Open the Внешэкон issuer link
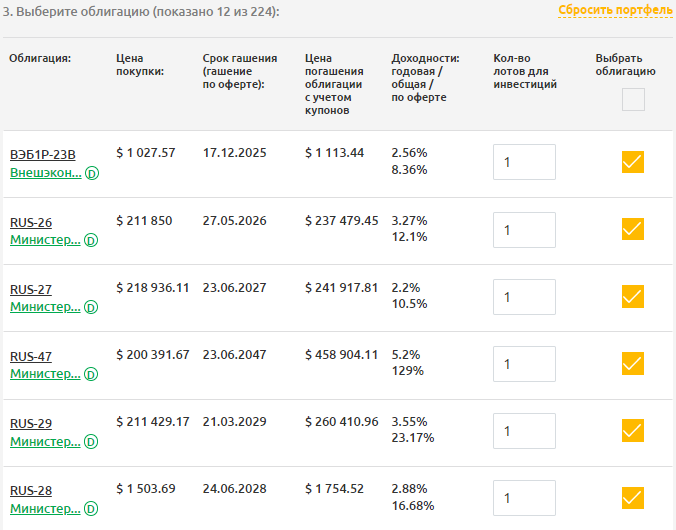The height and width of the screenshot is (530, 676). coord(45,173)
